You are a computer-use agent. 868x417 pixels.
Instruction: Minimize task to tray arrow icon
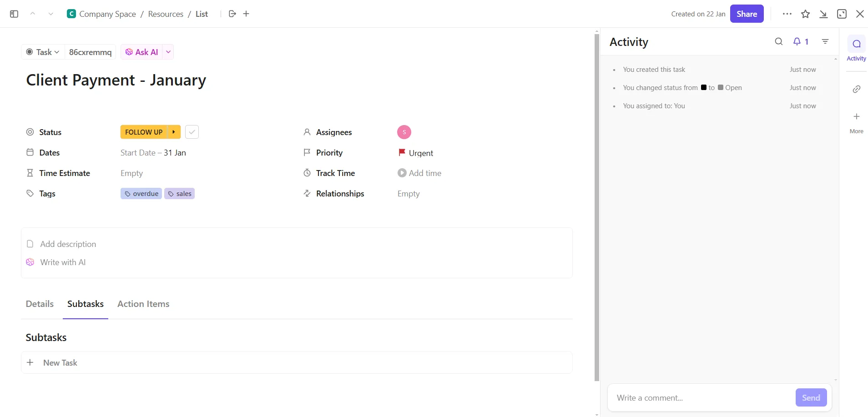tap(823, 14)
